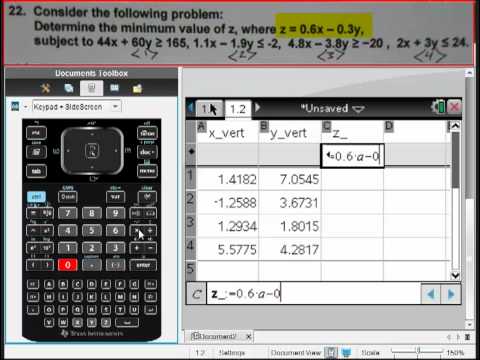Screen dimensions: 480x360
Task: Click the decimal point key
Action: click(92, 265)
